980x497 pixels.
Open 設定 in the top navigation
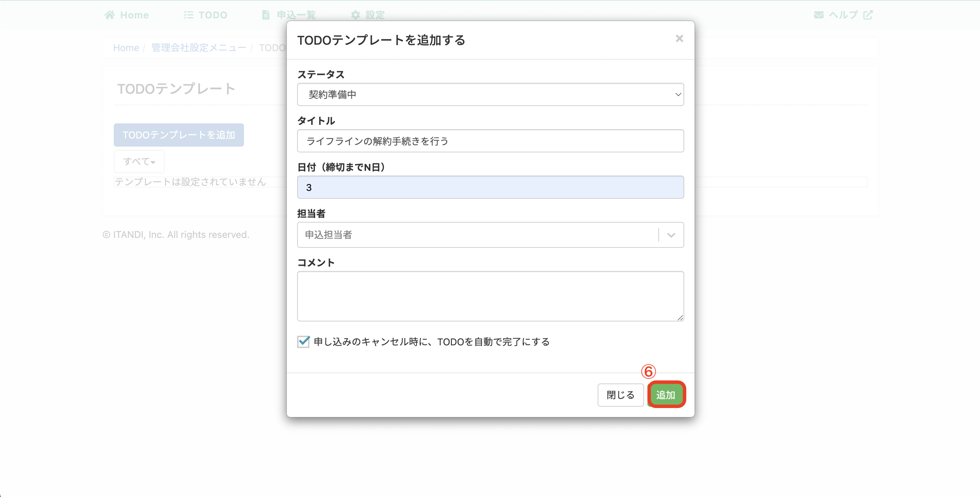click(368, 15)
